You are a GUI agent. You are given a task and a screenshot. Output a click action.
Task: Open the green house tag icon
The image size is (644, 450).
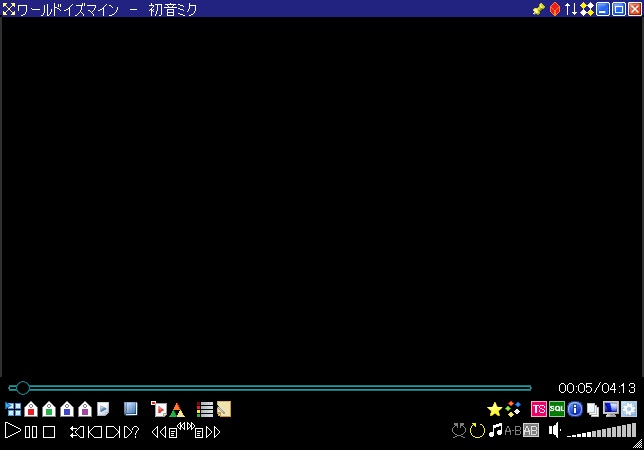click(49, 409)
